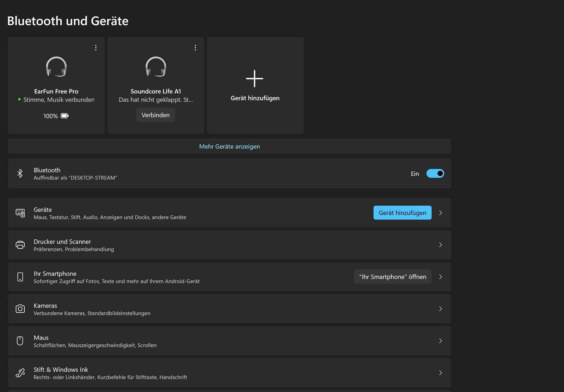Open the Stift & Windows Ink row title
564x392 pixels.
61,369
